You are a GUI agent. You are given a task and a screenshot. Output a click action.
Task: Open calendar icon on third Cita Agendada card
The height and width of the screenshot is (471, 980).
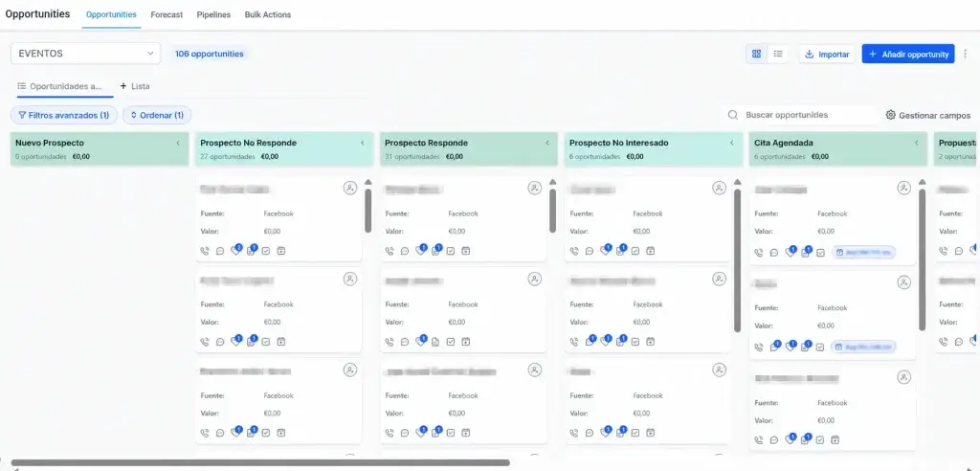pyautogui.click(x=835, y=439)
